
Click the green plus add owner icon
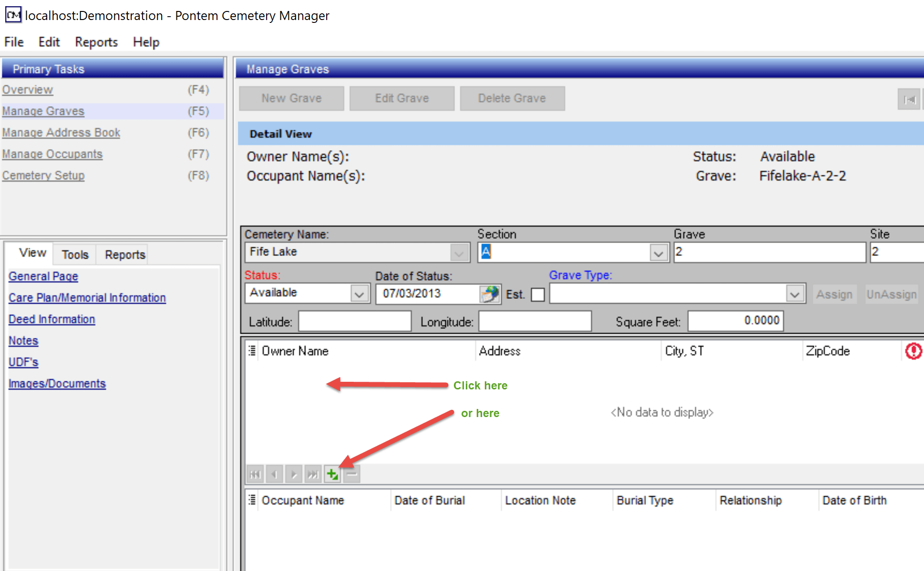pyautogui.click(x=332, y=474)
